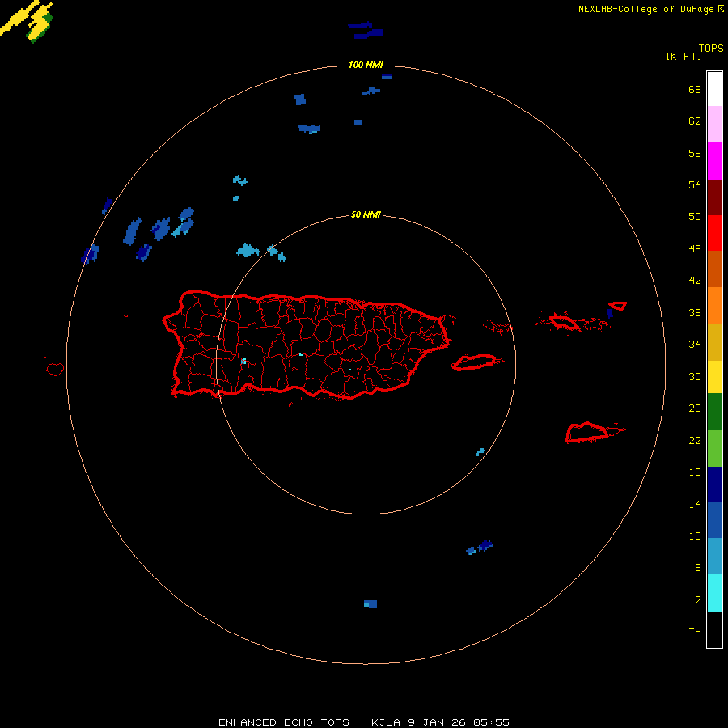The width and height of the screenshot is (728, 728).
Task: Pick the sky blue legend swatch
Action: (714, 557)
